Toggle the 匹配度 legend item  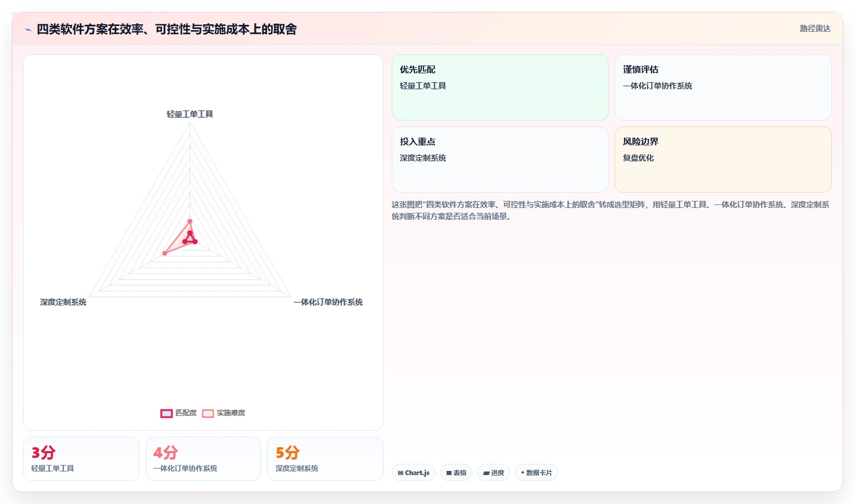178,413
